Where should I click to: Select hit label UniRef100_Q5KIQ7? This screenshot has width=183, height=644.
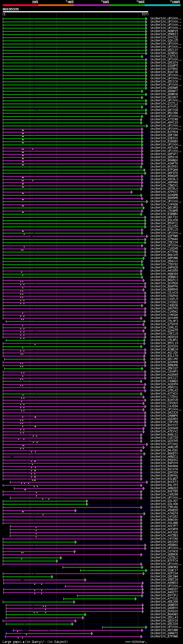click(x=164, y=369)
